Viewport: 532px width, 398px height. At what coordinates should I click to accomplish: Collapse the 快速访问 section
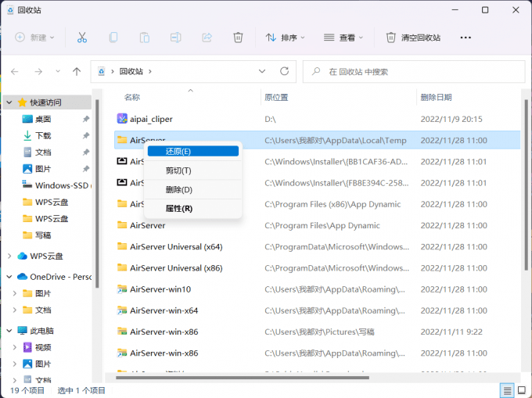[9, 102]
